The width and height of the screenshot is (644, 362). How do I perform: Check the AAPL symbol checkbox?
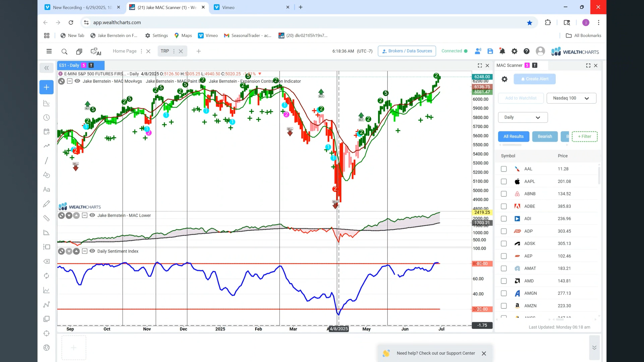tap(503, 181)
